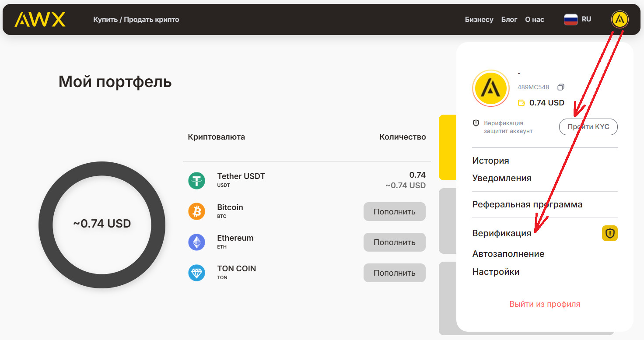Top up Ethereum with Пополнить button
Image resolution: width=644 pixels, height=340 pixels.
pyautogui.click(x=394, y=242)
